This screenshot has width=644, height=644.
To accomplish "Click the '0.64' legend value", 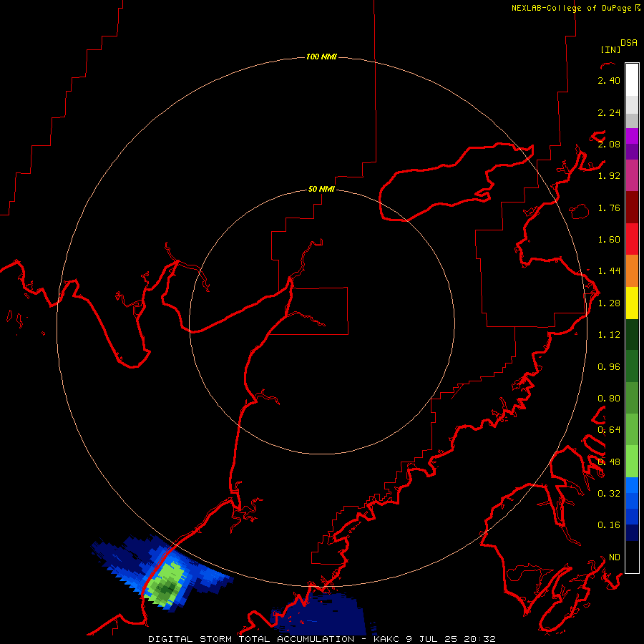I will pyautogui.click(x=609, y=430).
